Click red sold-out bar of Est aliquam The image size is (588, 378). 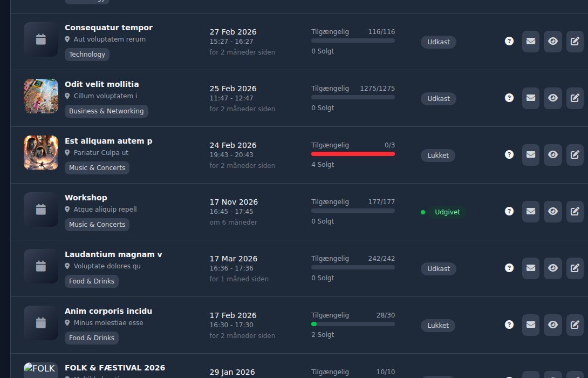coord(353,154)
